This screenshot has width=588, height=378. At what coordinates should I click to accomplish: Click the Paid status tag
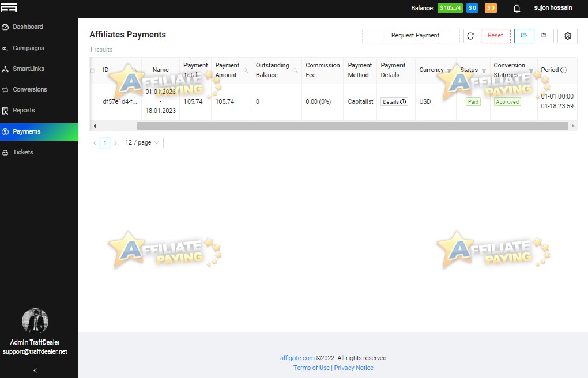pos(473,101)
